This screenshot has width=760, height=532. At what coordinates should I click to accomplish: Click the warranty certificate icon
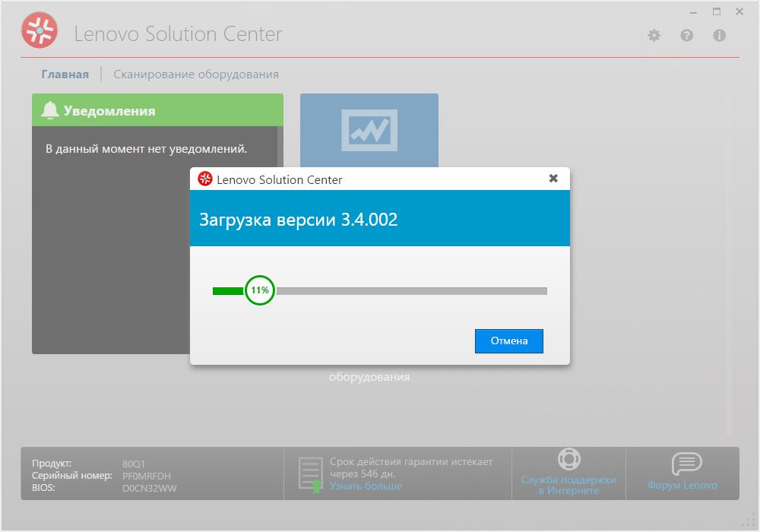310,475
